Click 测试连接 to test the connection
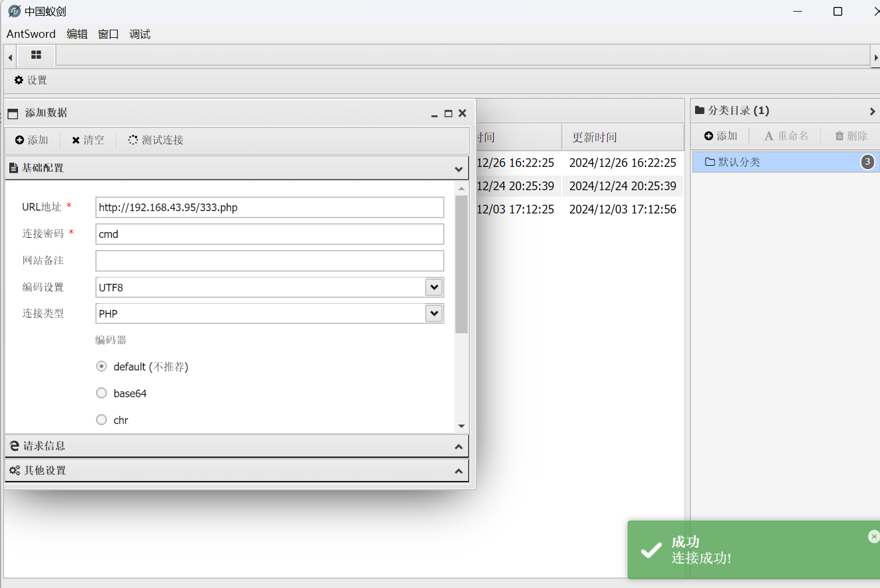 coord(156,140)
